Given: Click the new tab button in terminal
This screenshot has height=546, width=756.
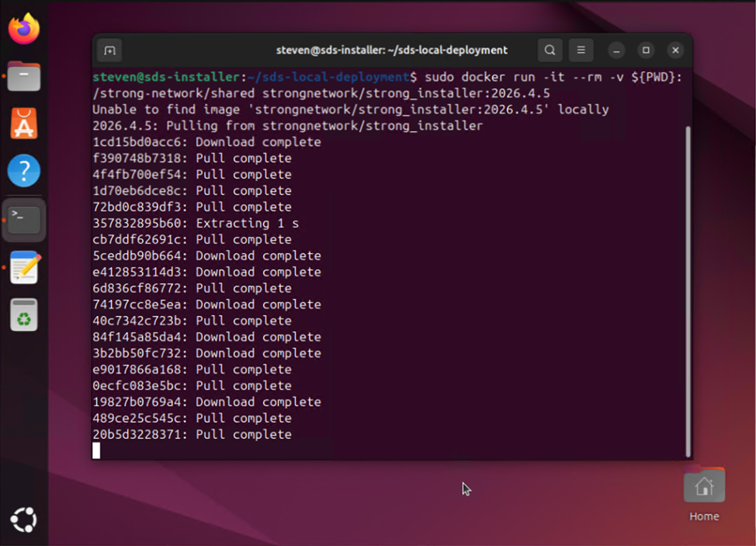Looking at the screenshot, I should click(x=110, y=50).
